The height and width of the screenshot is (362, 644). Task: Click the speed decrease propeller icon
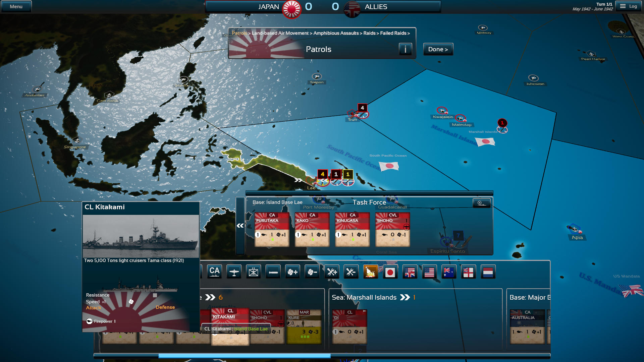click(x=312, y=272)
